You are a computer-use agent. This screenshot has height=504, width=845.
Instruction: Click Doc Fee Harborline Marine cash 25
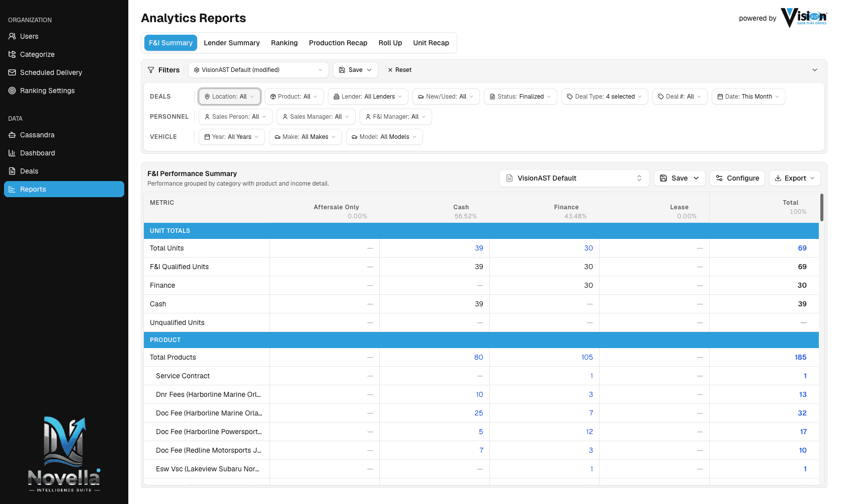(478, 413)
